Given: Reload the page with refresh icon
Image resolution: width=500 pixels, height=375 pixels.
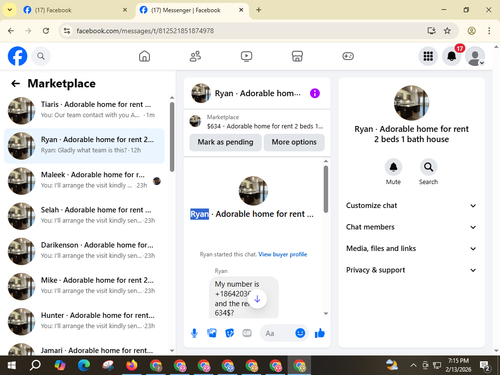Looking at the screenshot, I should click(46, 31).
